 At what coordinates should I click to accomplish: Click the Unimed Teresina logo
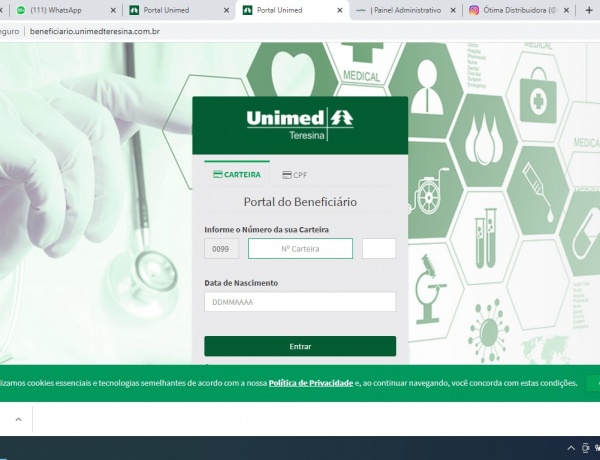[x=300, y=124]
